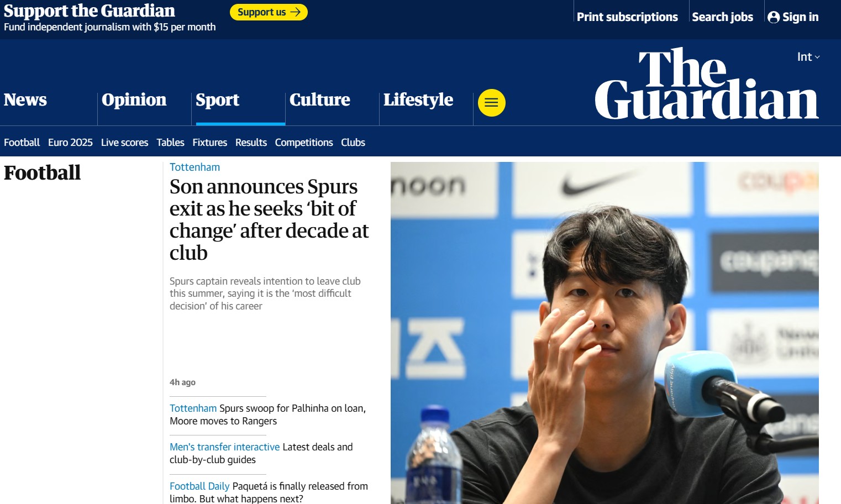View Live scores page
The image size is (841, 504).
pos(124,143)
